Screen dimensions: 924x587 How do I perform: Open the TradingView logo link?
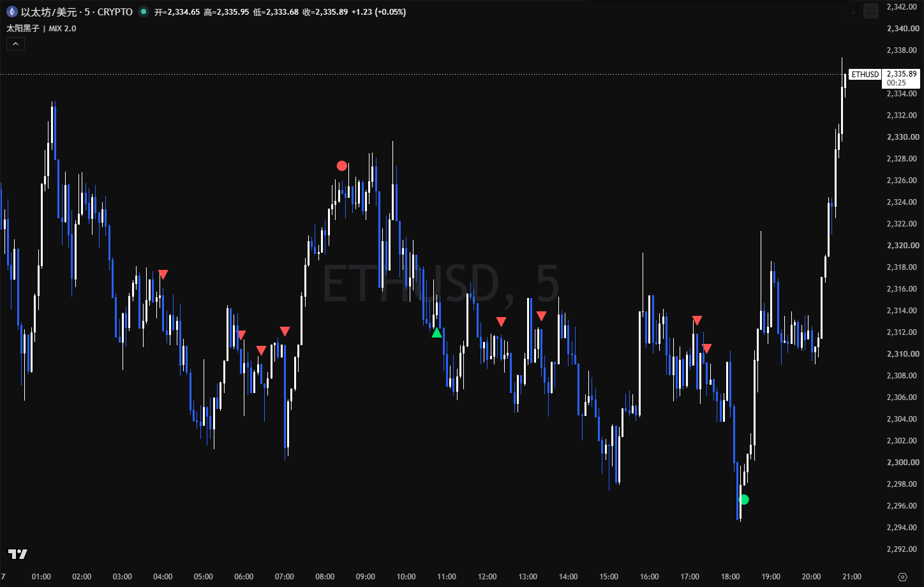[18, 554]
